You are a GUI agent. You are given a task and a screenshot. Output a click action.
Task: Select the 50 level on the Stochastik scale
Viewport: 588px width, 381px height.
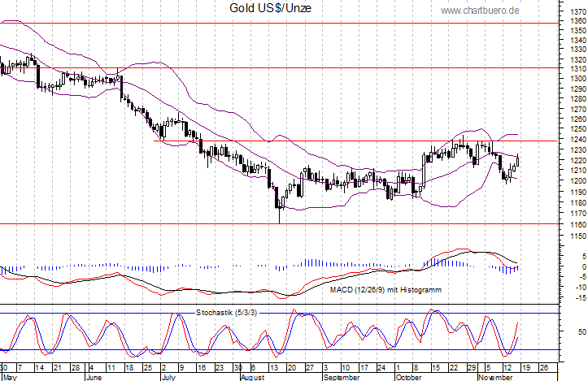[x=580, y=331]
